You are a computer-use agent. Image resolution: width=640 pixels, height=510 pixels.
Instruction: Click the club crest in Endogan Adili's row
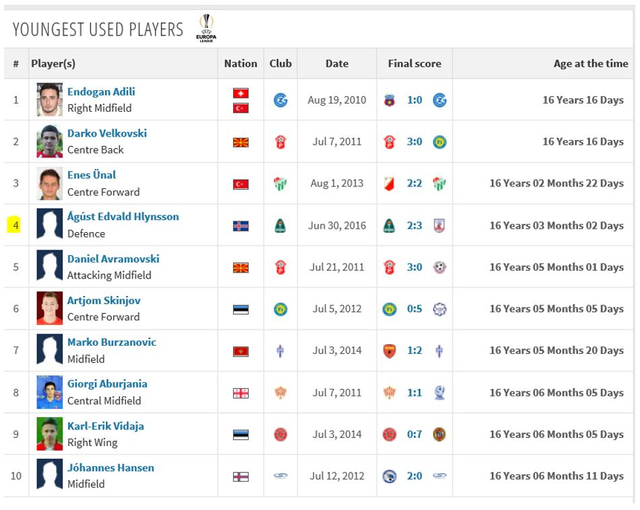coord(281,100)
